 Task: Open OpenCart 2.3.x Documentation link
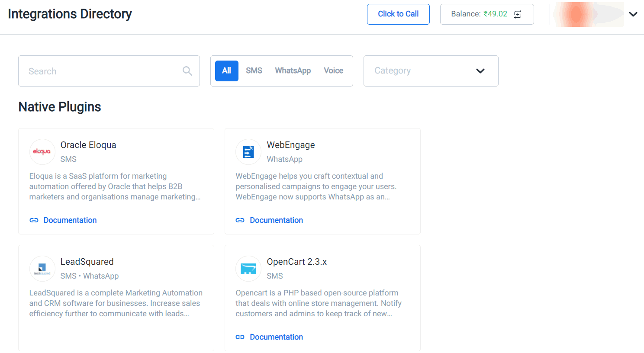pos(277,337)
